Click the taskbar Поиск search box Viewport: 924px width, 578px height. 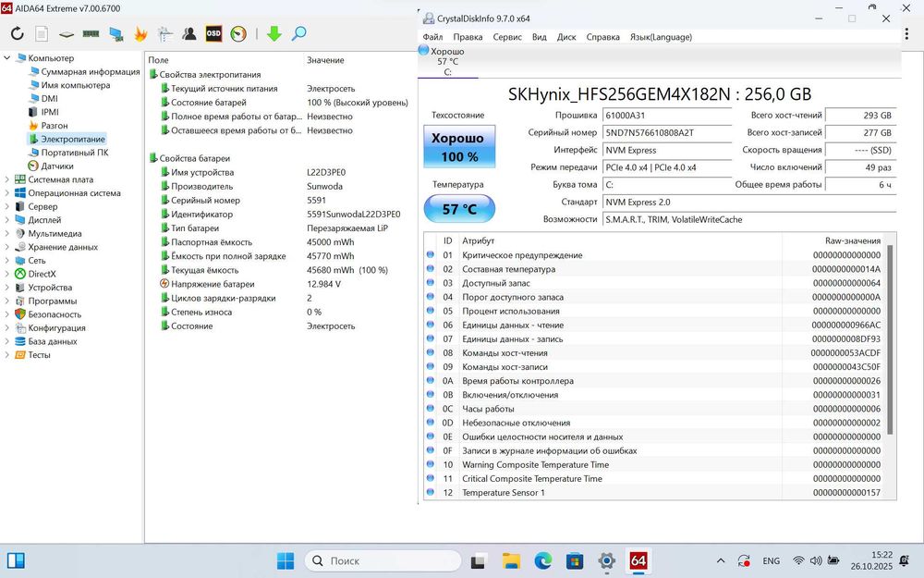[x=383, y=560]
